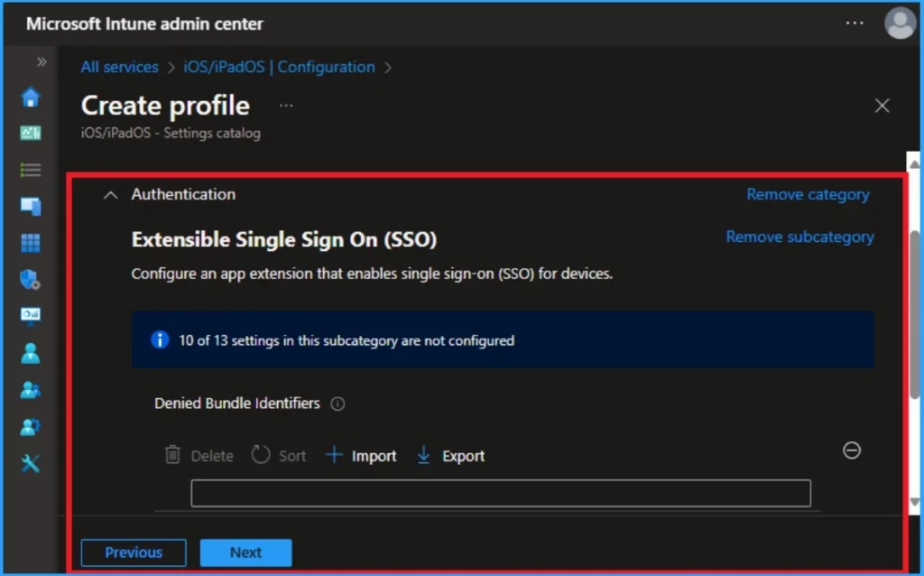Open Tenant administration icon in sidebar
Viewport: 924px width, 576px height.
[31, 427]
